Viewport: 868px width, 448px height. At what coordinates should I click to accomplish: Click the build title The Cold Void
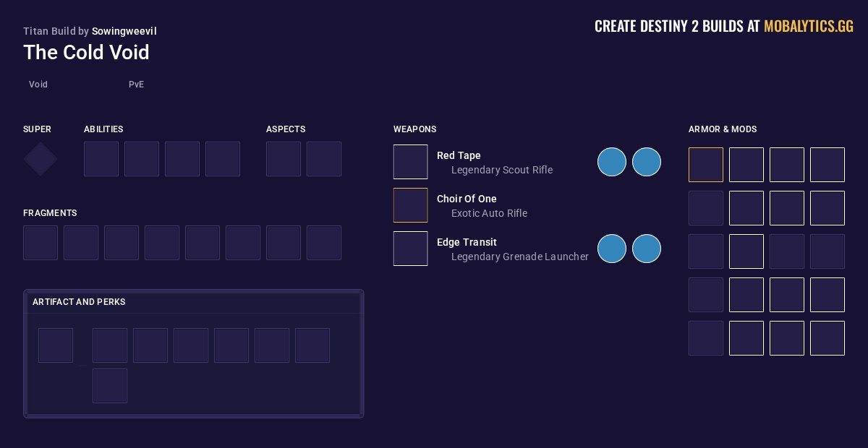point(86,52)
